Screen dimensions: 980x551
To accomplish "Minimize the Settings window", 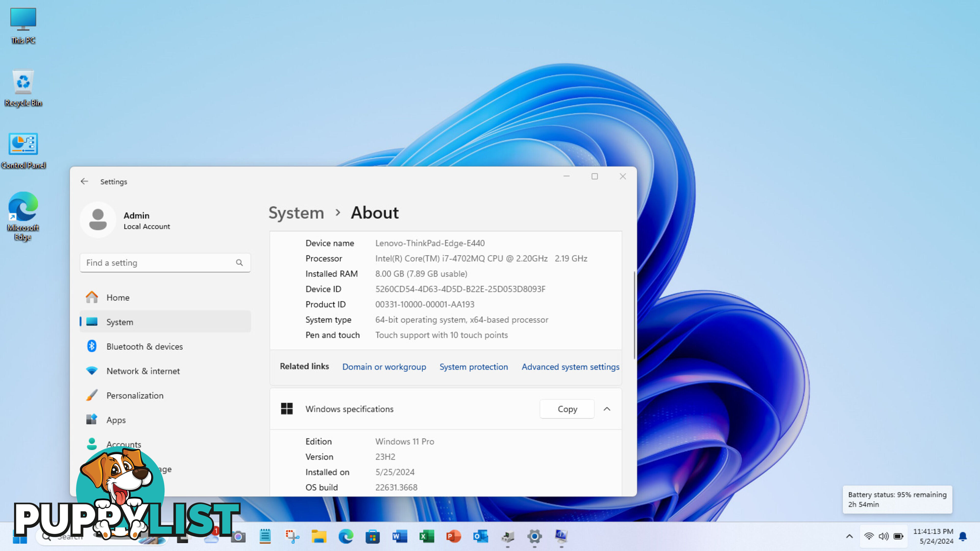I will coord(567,177).
